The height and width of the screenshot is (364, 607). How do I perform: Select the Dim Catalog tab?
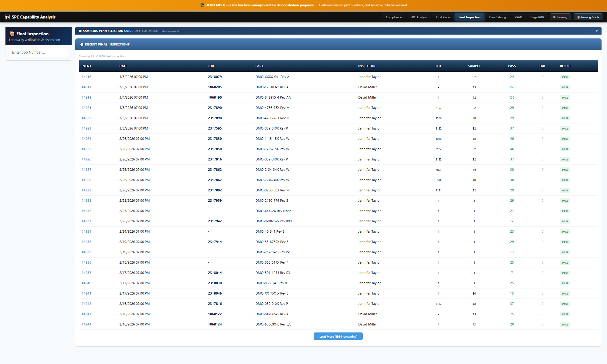497,17
